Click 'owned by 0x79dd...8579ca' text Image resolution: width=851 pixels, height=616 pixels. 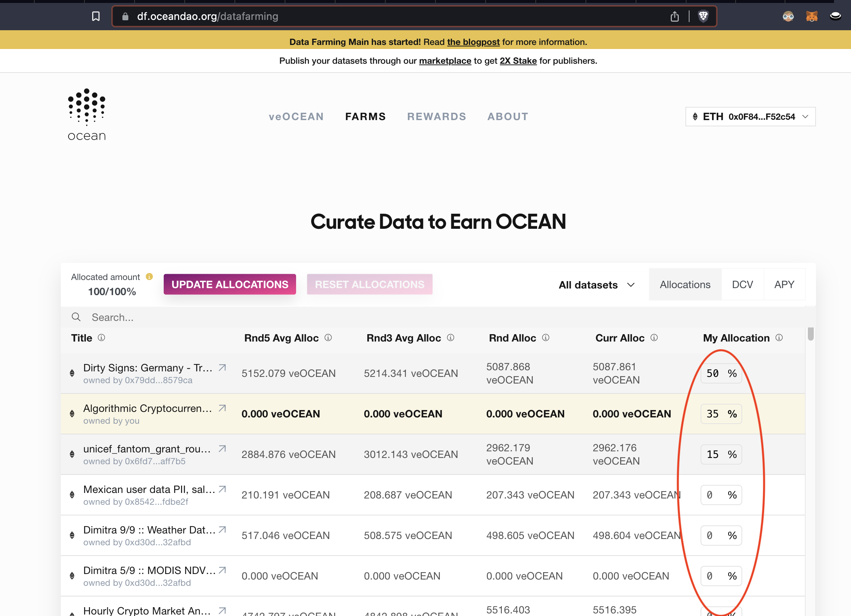138,380
